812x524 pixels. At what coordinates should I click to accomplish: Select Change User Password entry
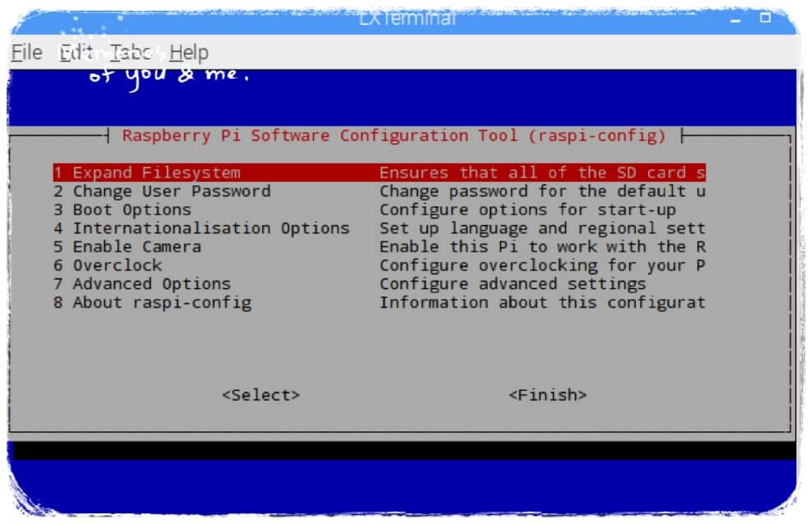click(379, 191)
